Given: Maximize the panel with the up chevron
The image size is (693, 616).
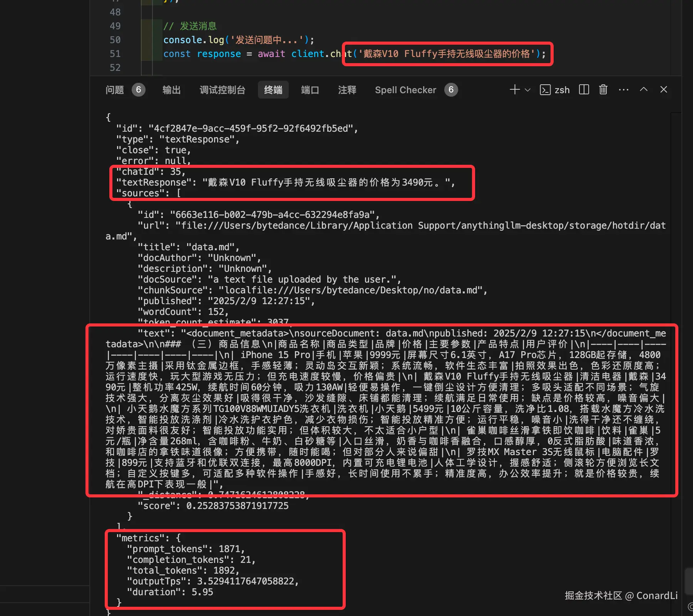Looking at the screenshot, I should [644, 89].
